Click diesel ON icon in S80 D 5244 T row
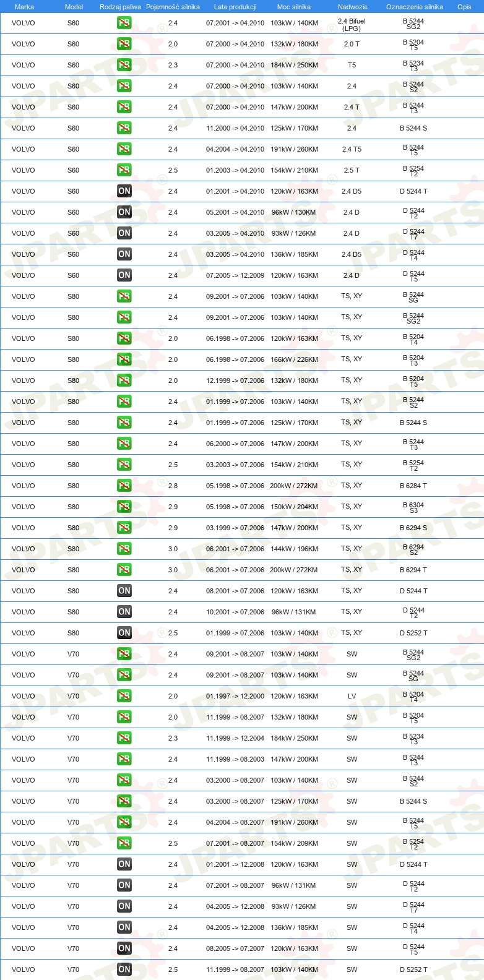 (x=124, y=591)
